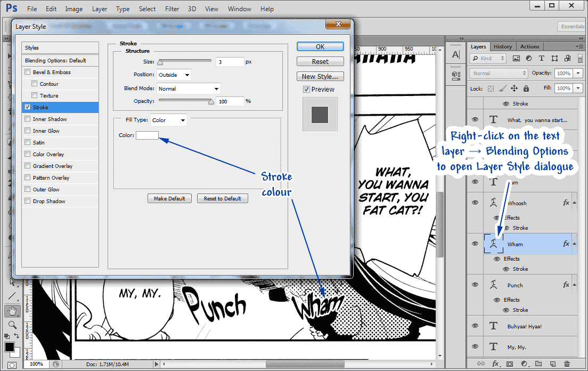
Task: Open the layer Fill slider arrow
Action: [x=578, y=88]
